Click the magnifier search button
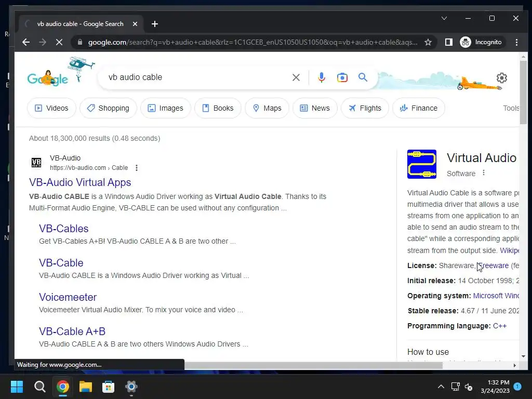 pos(363,77)
